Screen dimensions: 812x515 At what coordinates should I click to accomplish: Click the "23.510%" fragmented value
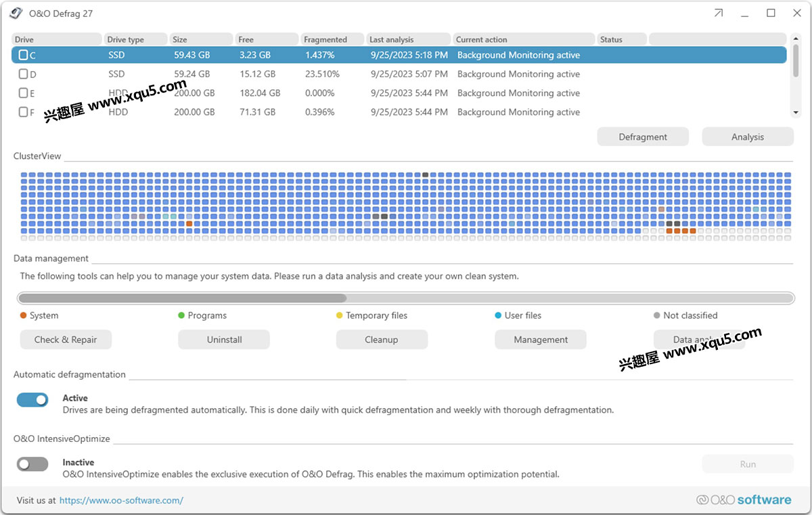coord(322,74)
